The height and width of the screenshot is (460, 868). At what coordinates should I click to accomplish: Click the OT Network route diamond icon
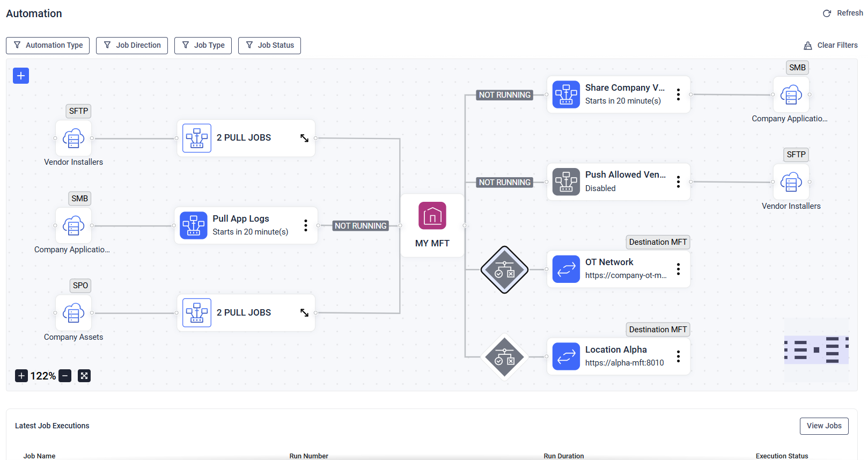point(504,269)
